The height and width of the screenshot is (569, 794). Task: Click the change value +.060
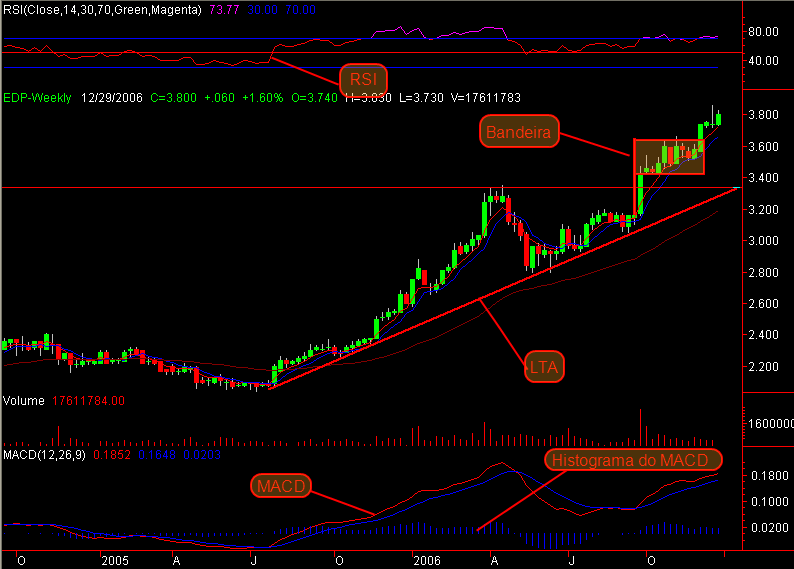coord(219,98)
